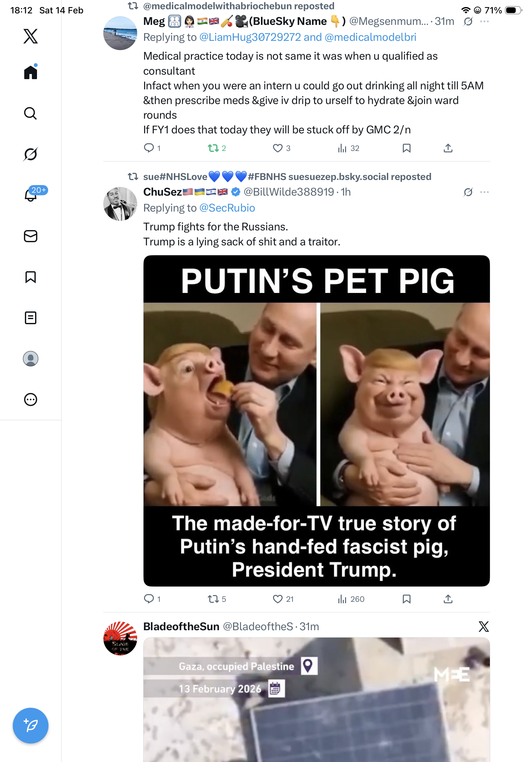Undo repost on Meg's post
This screenshot has height=762, width=532.
[213, 148]
